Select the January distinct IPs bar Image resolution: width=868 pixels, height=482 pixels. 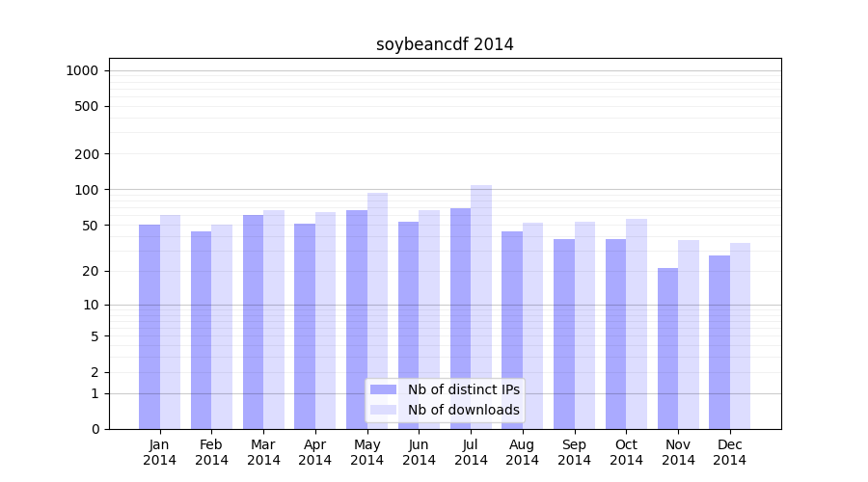pos(149,327)
